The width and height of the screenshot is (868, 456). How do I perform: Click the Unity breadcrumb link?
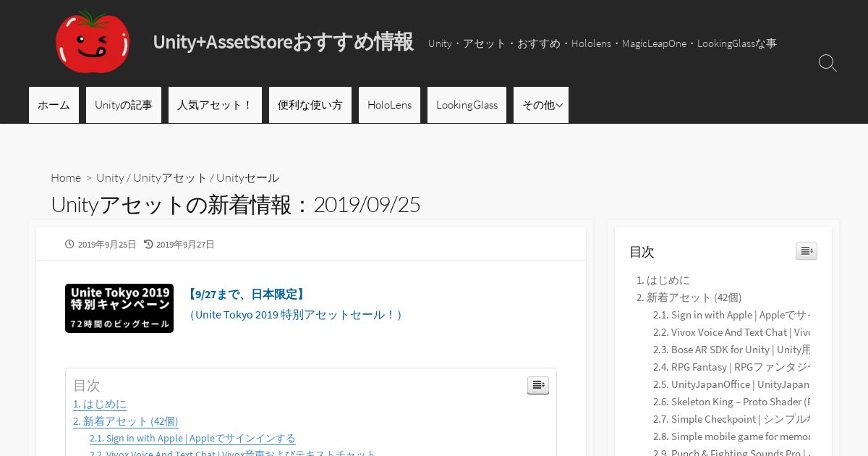click(x=110, y=177)
